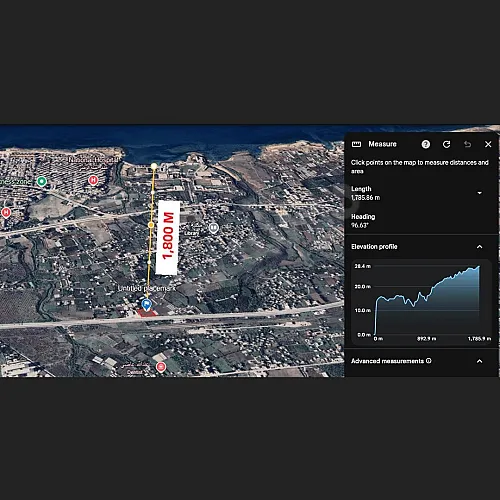
Task: Select the blue Untitled placemark pin
Action: pyautogui.click(x=146, y=305)
